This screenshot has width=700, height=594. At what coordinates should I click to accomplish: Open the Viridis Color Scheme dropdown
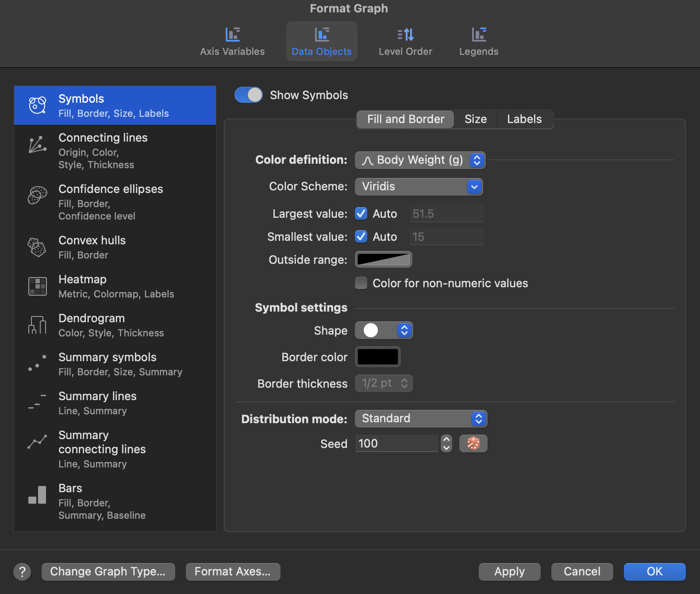(419, 186)
